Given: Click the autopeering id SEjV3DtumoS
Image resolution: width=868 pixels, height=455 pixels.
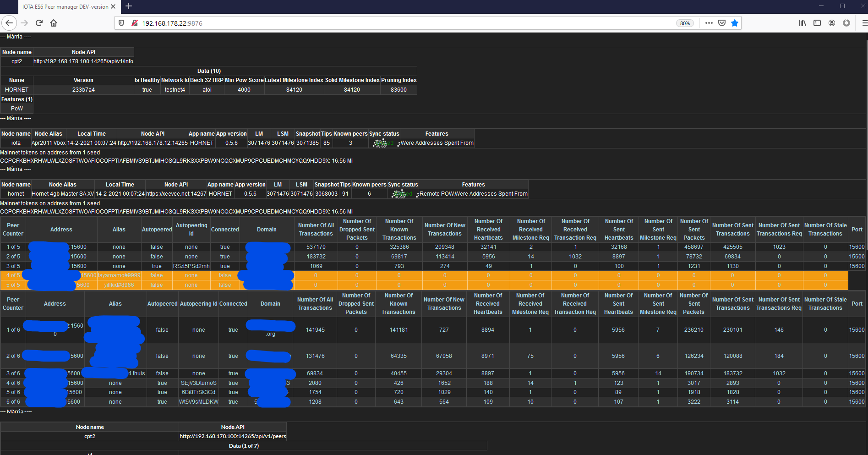Looking at the screenshot, I should 199,383.
